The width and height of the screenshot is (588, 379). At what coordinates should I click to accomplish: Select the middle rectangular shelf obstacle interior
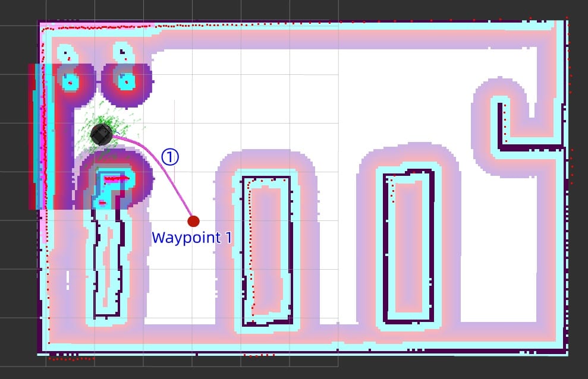pos(266,250)
